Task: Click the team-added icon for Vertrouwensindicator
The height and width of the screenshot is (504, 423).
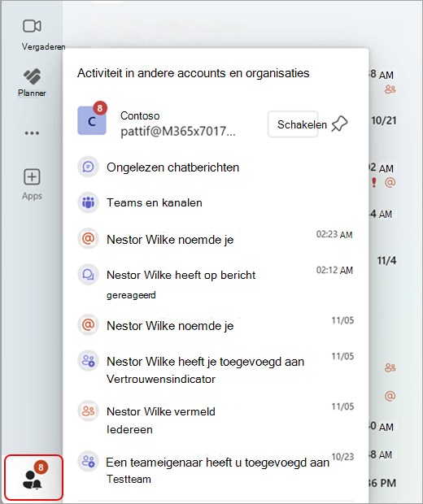Action: point(88,361)
